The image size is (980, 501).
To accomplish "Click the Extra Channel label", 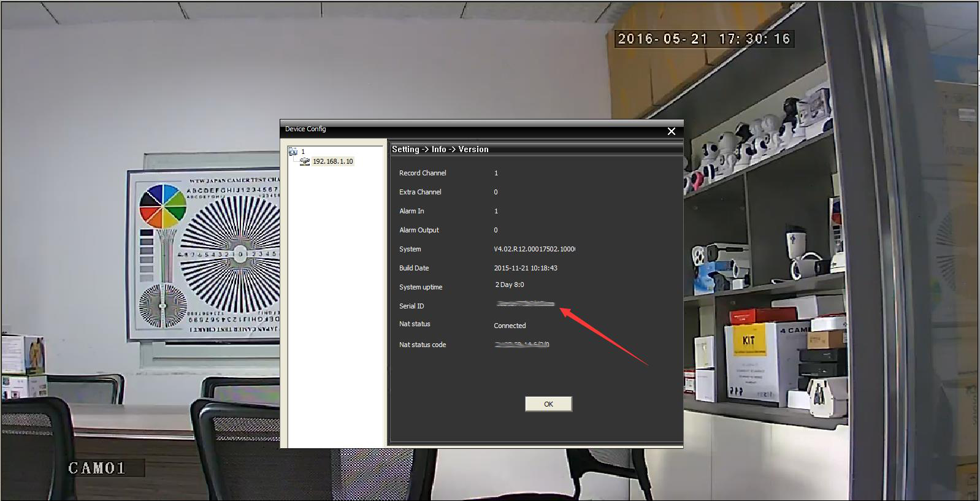I will click(420, 192).
